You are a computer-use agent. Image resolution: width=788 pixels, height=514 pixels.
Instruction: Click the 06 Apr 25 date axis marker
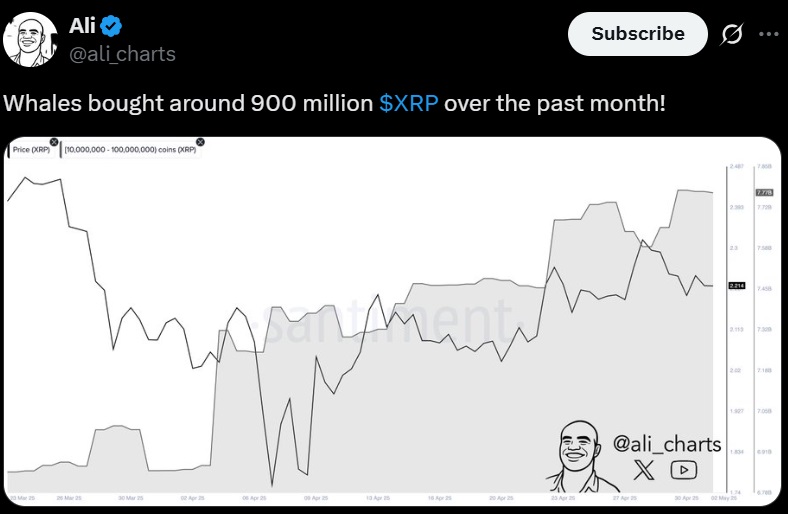[254, 498]
